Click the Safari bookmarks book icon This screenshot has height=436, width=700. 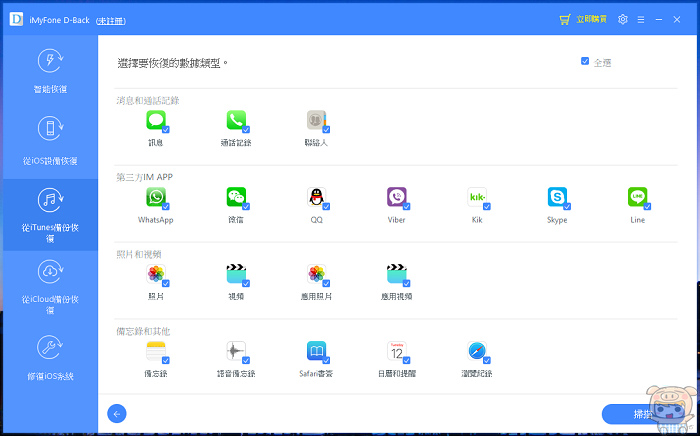316,351
